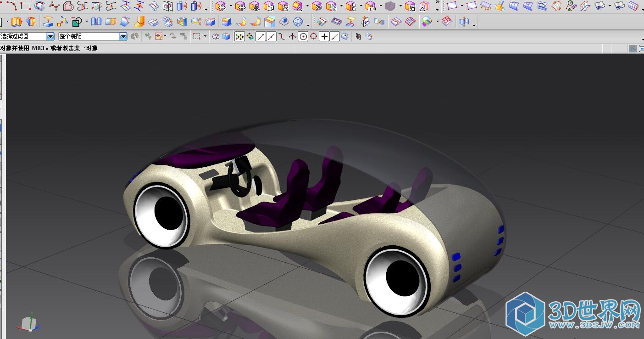This screenshot has width=644, height=339.
Task: Open the 选择过滤器 selection filter dropdown
Action: 50,36
